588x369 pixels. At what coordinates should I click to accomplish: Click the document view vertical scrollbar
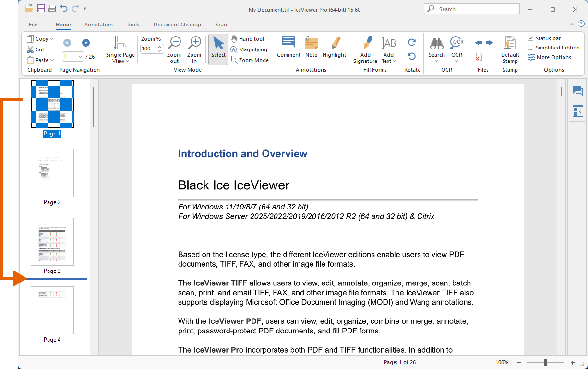pos(561,91)
